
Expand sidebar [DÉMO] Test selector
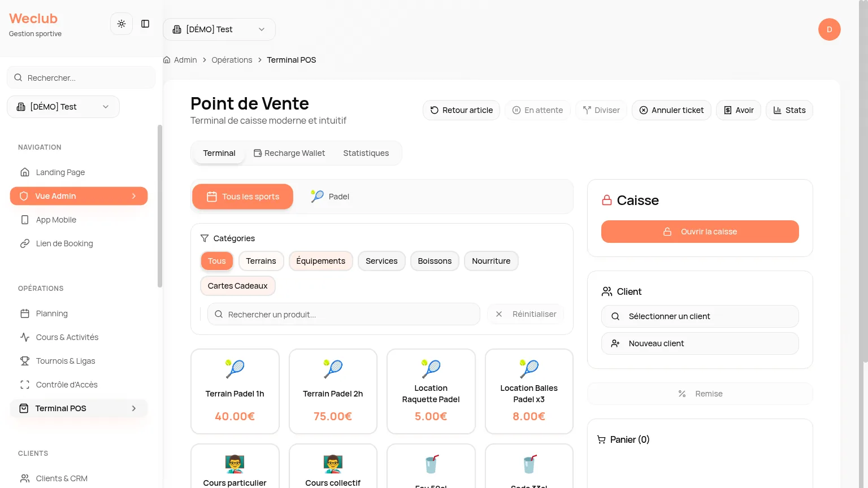pos(63,107)
